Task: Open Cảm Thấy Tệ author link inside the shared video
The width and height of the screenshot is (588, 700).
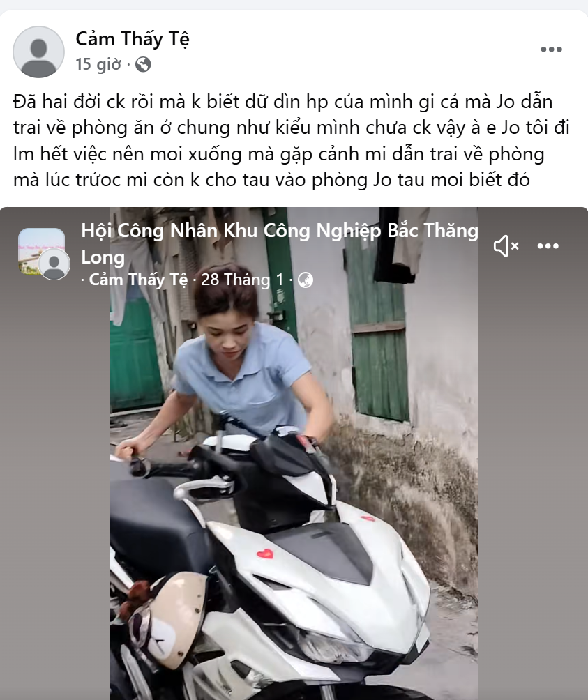Action: [x=138, y=280]
